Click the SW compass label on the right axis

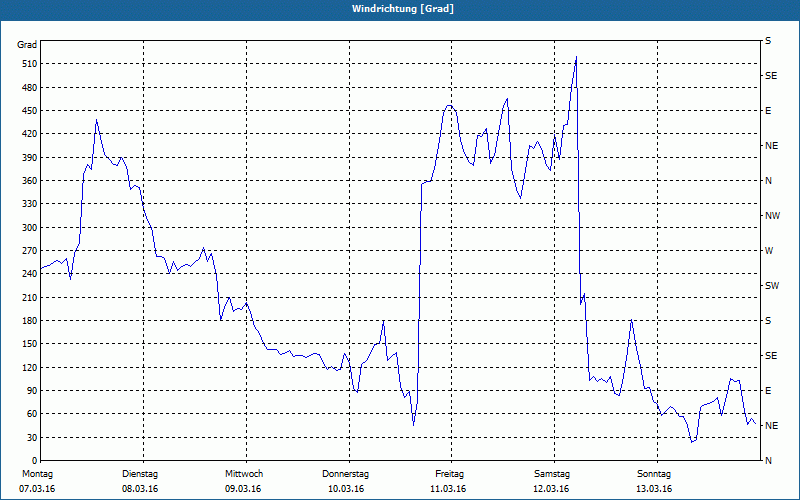tap(772, 286)
